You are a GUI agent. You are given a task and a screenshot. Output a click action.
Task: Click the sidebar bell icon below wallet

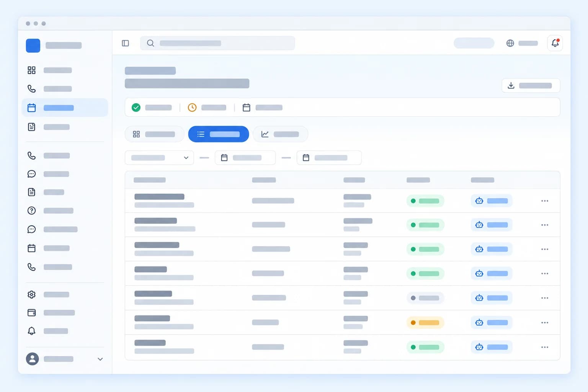31,331
